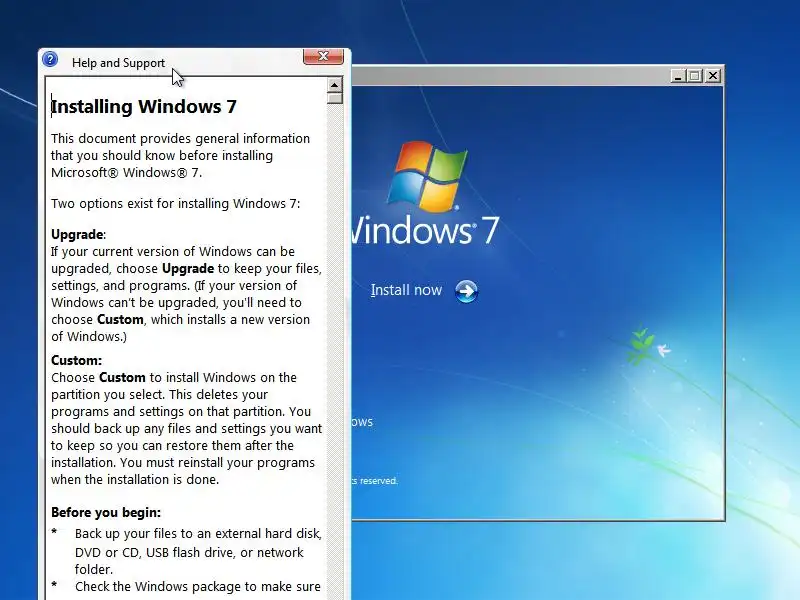Click the 'This document provides general information' paragraph
This screenshot has height=600, width=800.
point(180,156)
